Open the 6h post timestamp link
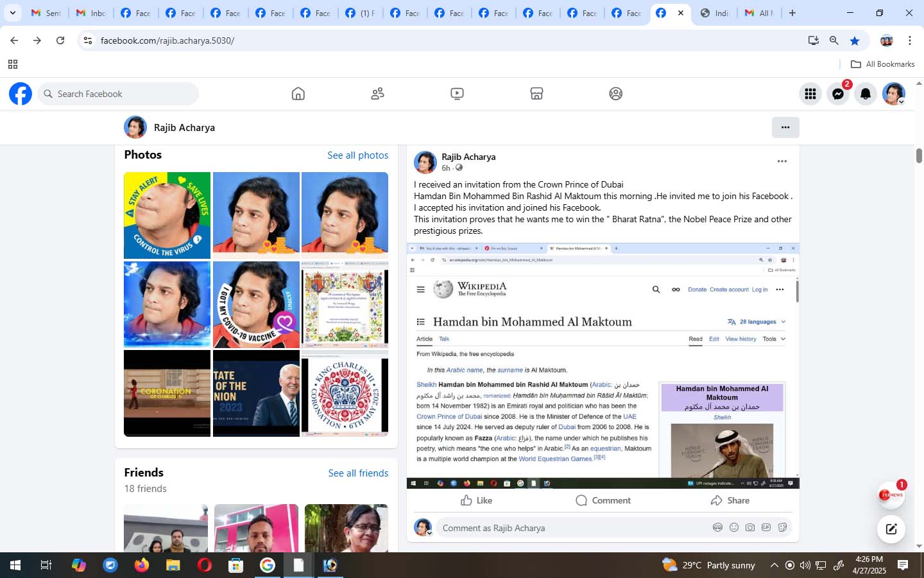 (x=446, y=168)
